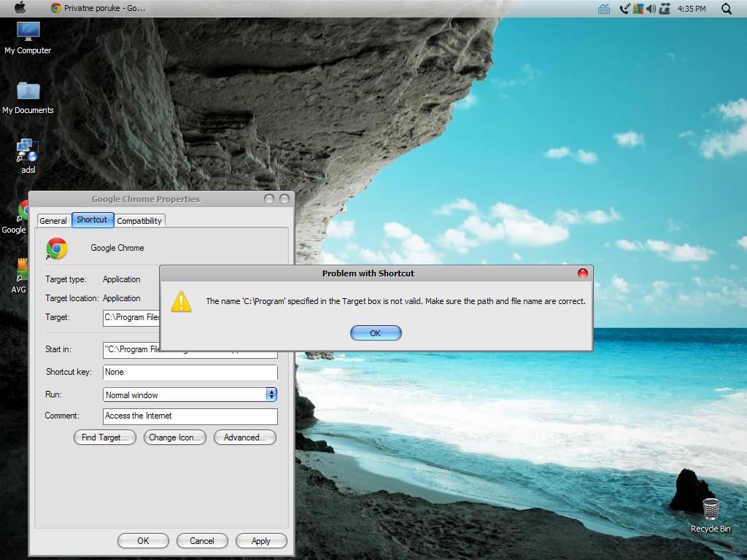Click the Apply button
This screenshot has height=560, width=747.
[261, 540]
